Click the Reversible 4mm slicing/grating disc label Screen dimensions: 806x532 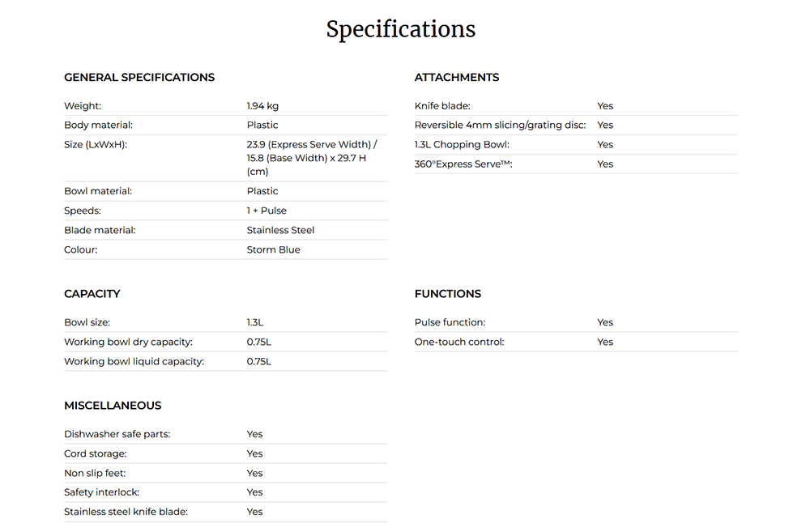click(x=500, y=126)
